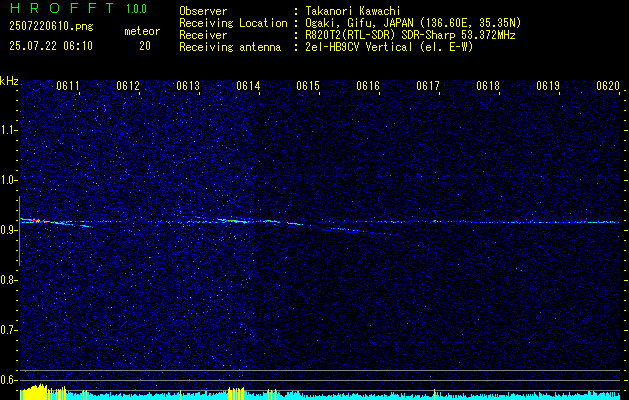Click the Receiving antenna field label
The height and width of the screenshot is (400, 629).
pos(230,47)
